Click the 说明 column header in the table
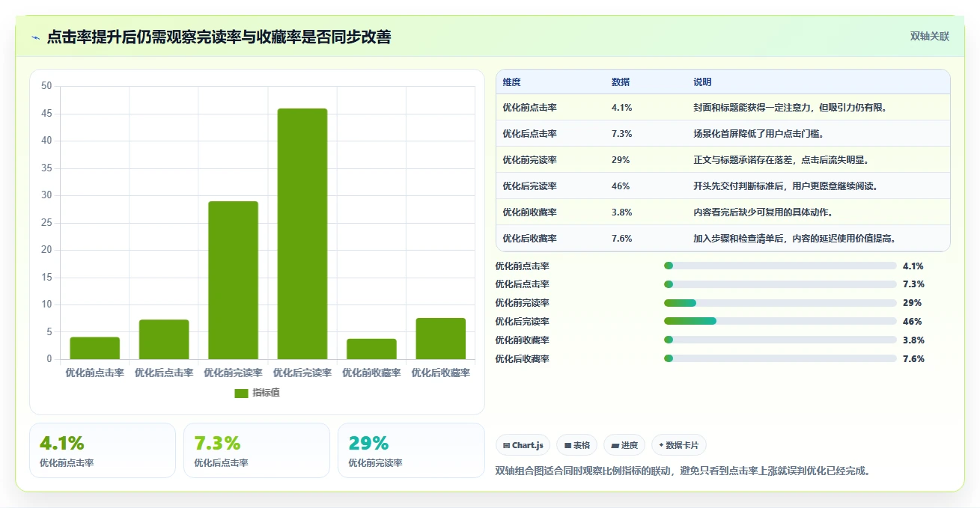 (702, 82)
